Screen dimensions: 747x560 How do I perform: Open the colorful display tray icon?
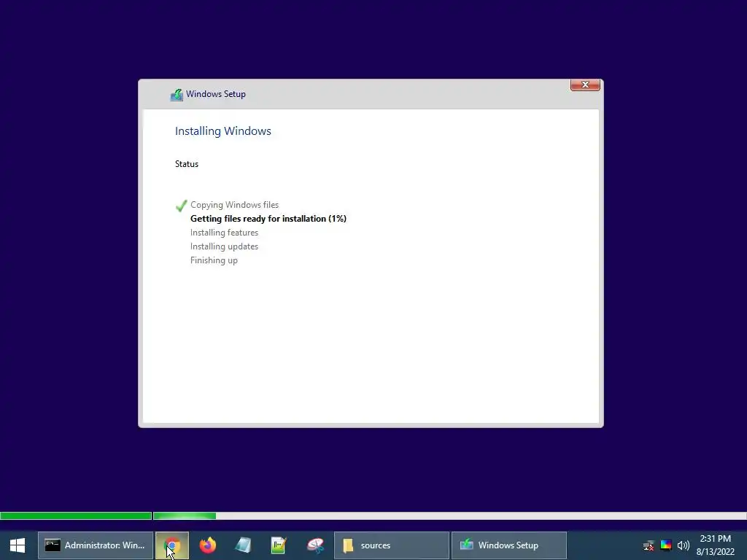[x=666, y=545]
